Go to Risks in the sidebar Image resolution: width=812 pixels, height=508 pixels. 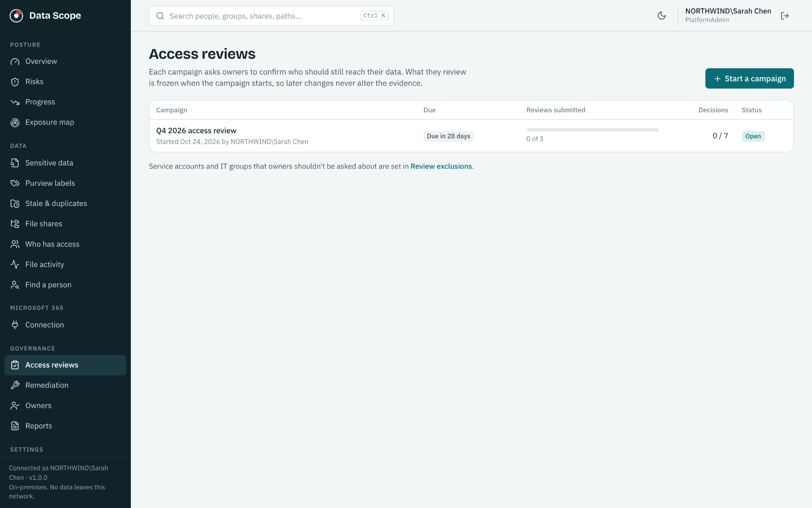65,82
